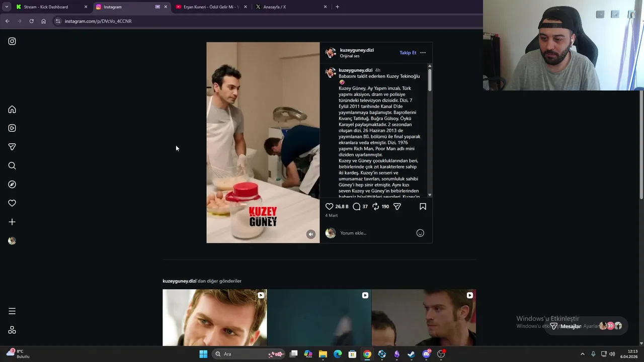
Task: Open notifications heart in sidebar
Action: pos(12,203)
